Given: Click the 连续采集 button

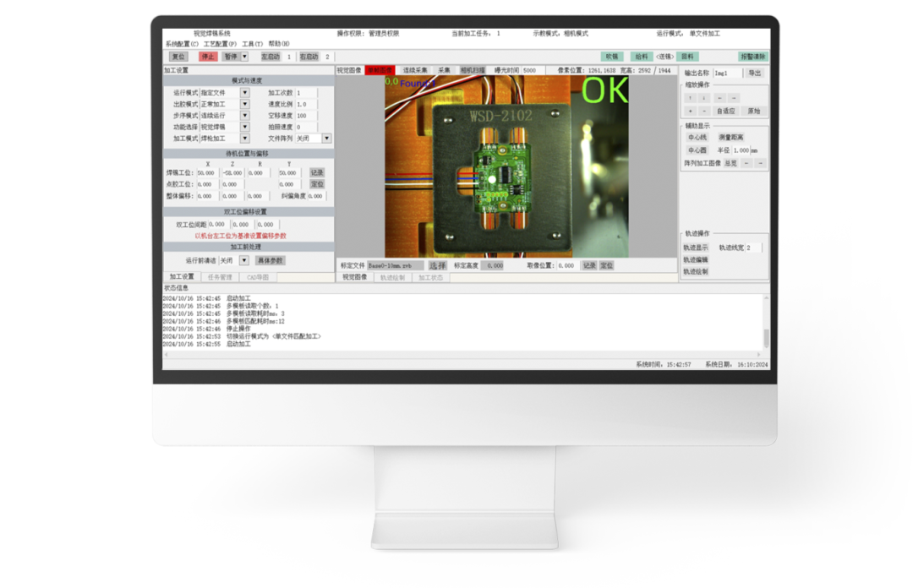Looking at the screenshot, I should (x=415, y=70).
